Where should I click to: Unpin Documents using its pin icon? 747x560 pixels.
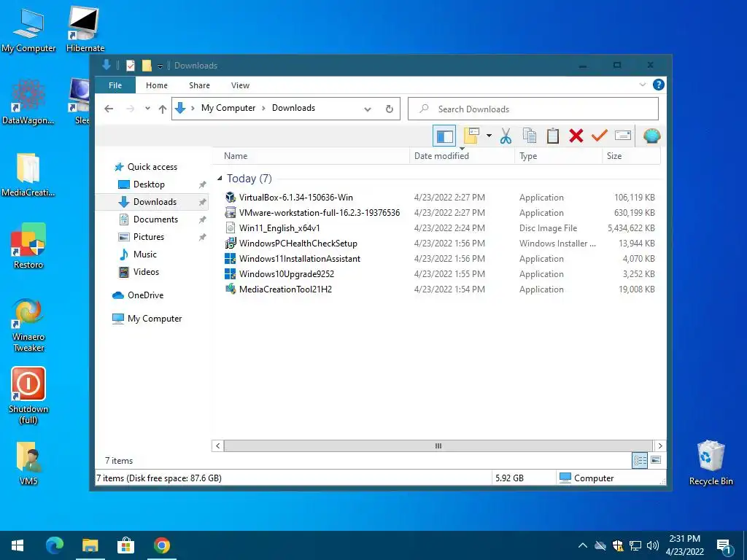203,219
